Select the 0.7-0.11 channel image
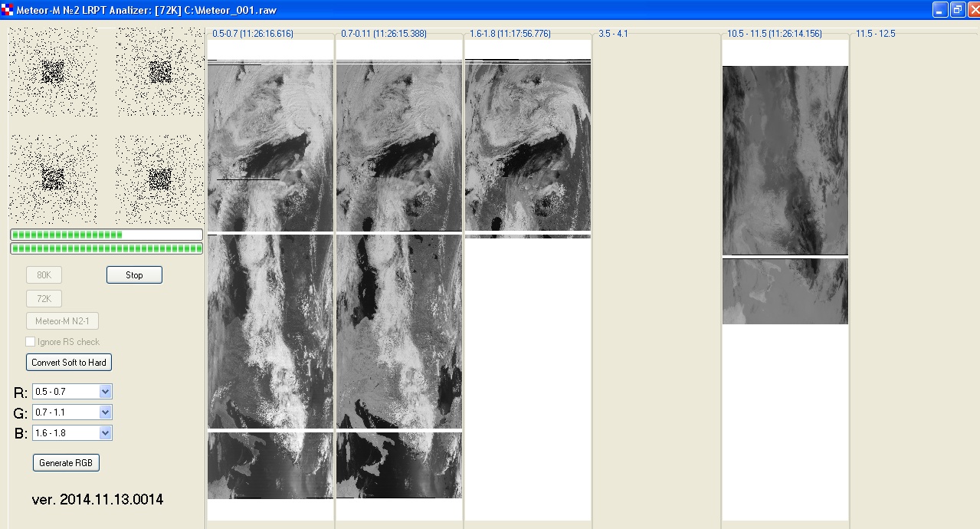The width and height of the screenshot is (980, 529). (399, 280)
